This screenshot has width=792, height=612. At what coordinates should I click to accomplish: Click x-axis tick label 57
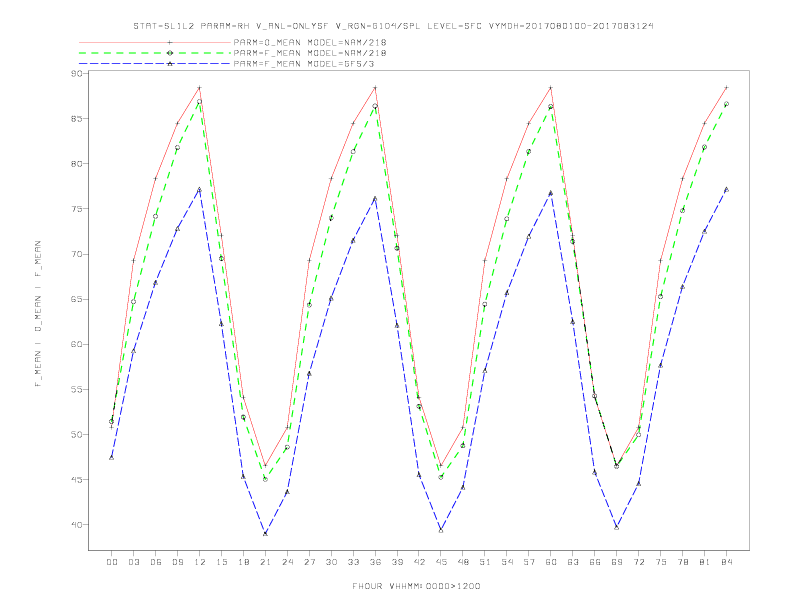[x=529, y=562]
